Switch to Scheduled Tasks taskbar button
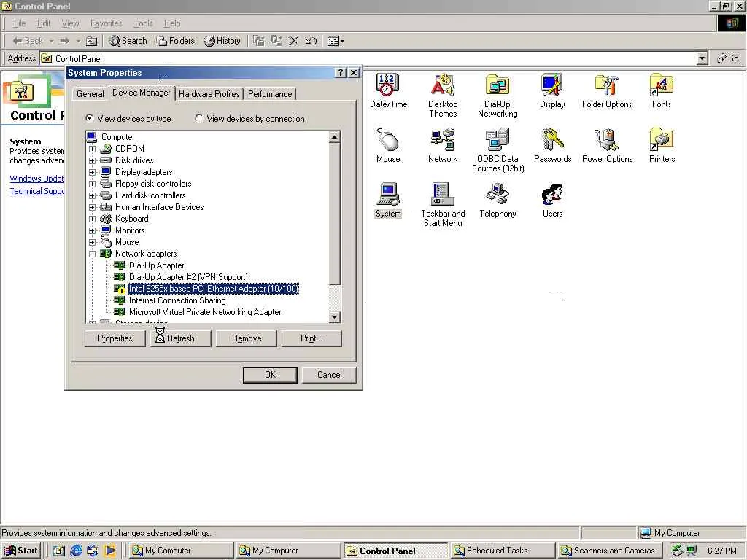Viewport: 747px width, 560px height. 503,551
